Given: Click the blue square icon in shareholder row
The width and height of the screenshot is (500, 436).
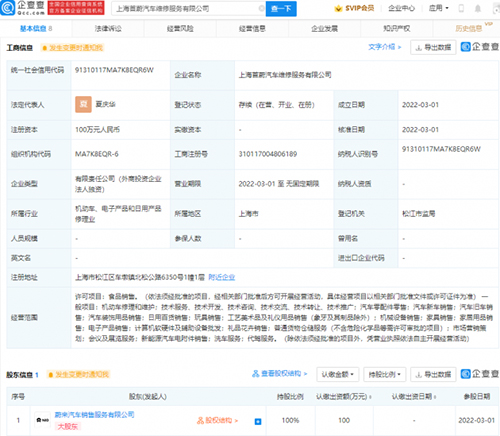Looking at the screenshot, I should [258, 421].
